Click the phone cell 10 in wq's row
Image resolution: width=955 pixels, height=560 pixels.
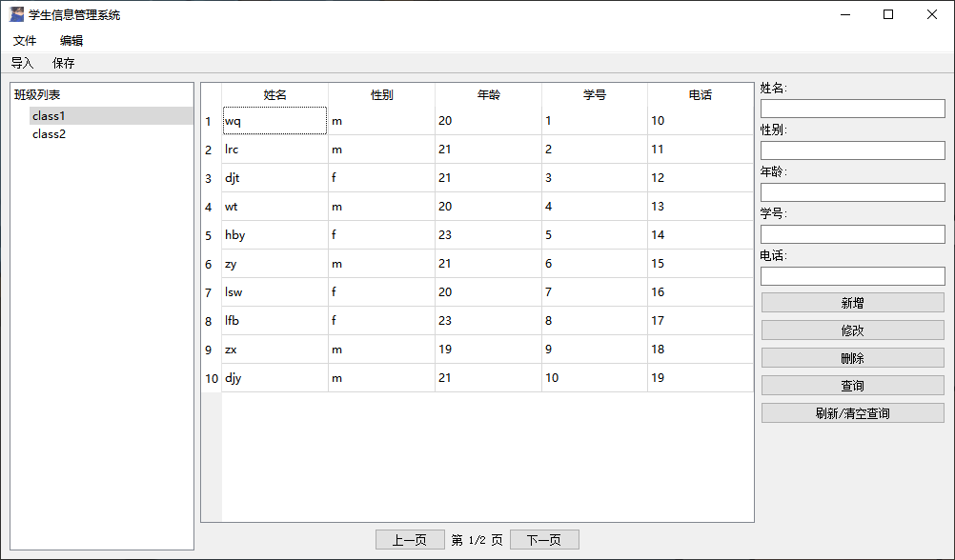[x=701, y=121]
